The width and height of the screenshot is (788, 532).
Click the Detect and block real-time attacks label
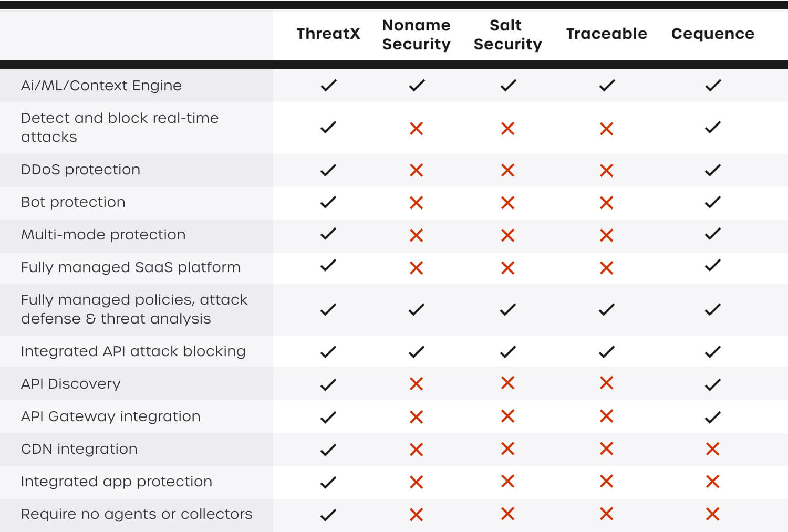(120, 127)
